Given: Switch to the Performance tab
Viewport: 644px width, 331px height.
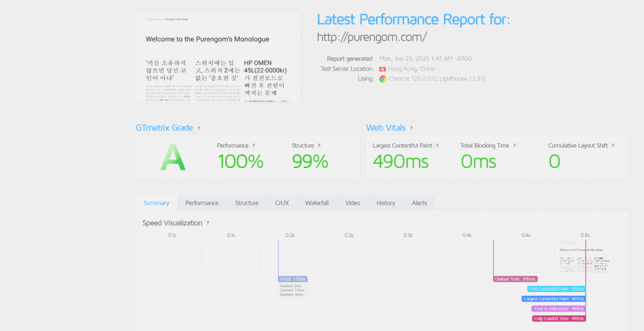Looking at the screenshot, I should pos(202,203).
